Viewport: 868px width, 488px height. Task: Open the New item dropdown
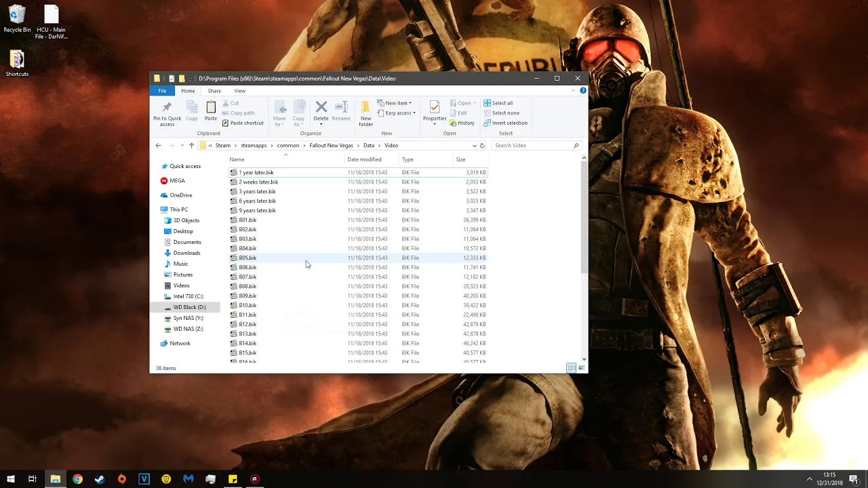pos(394,103)
